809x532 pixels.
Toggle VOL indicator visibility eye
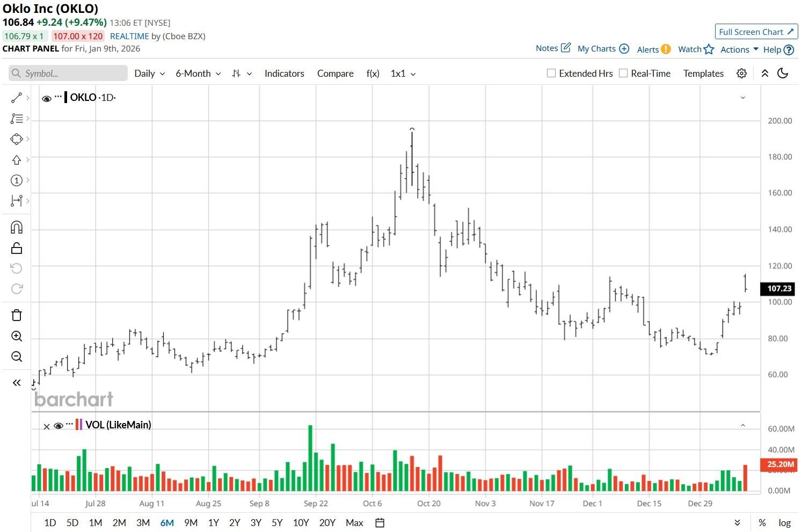pyautogui.click(x=59, y=426)
